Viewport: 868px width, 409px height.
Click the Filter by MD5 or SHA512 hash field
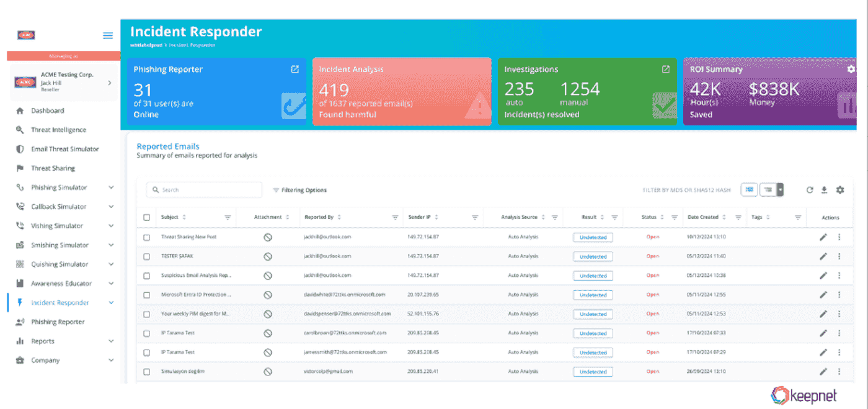pyautogui.click(x=686, y=190)
